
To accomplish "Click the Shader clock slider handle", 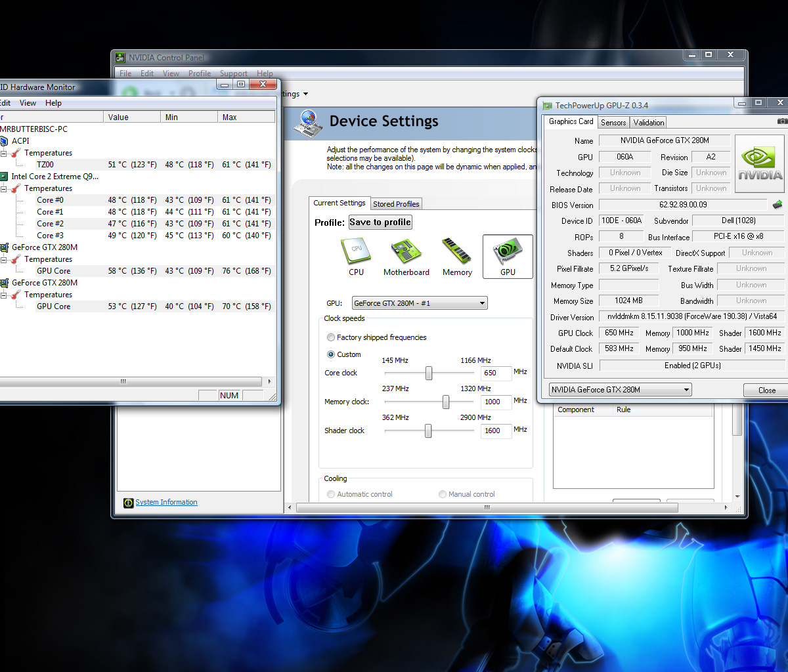I will point(428,430).
